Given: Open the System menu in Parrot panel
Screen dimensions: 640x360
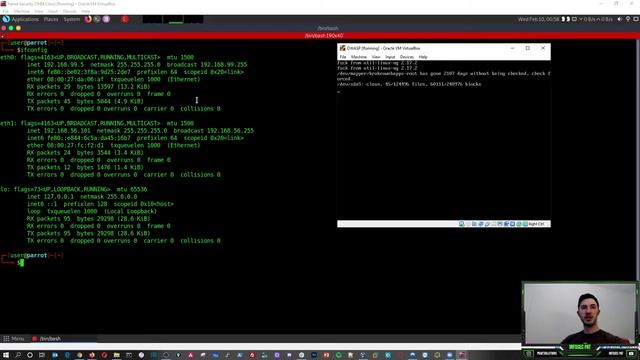Looking at the screenshot, I should (x=72, y=19).
